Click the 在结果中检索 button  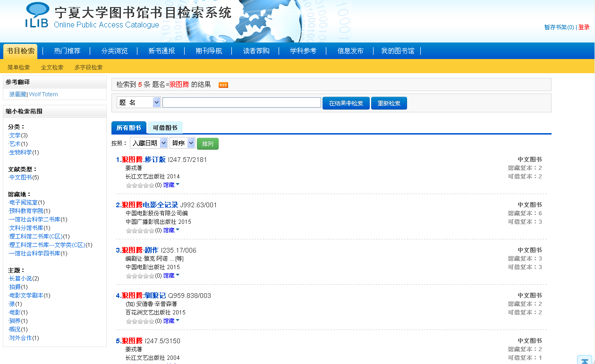pos(346,103)
